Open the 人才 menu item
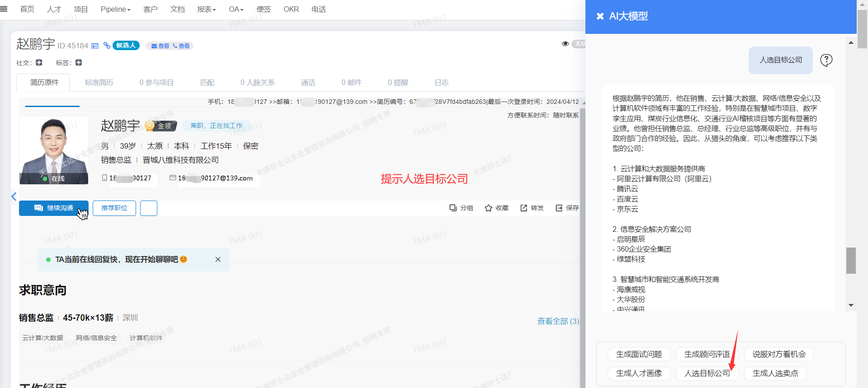The width and height of the screenshot is (868, 388). point(54,9)
